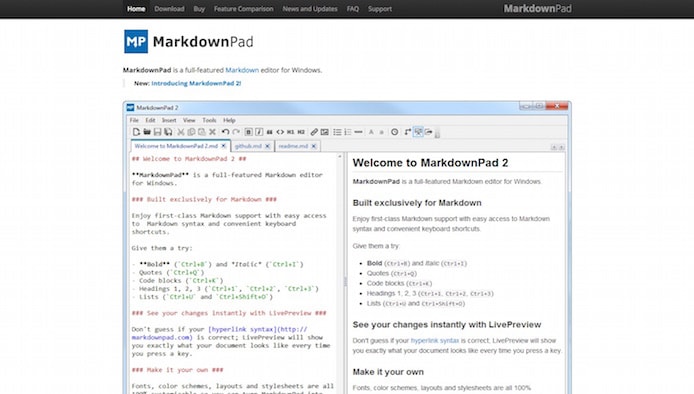This screenshot has height=394, width=694.
Task: Insert horizontal rule with the line icon
Action: [359, 132]
